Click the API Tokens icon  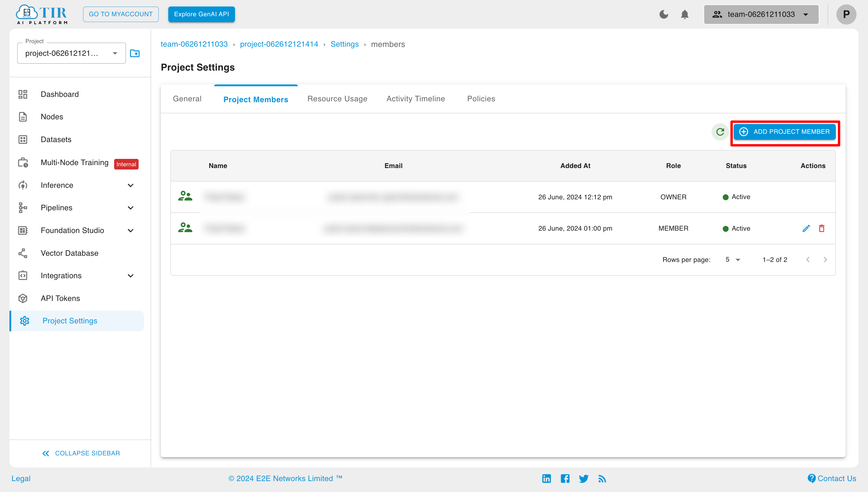(x=23, y=298)
